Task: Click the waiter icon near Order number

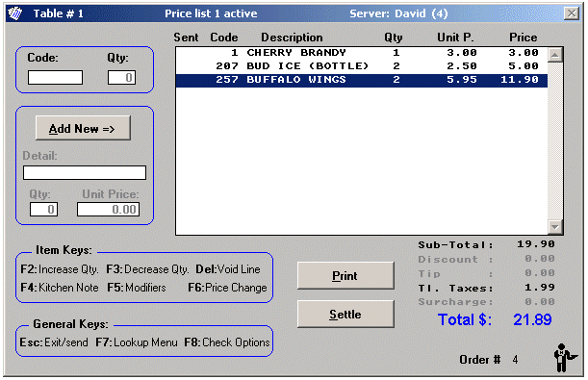Action: tap(564, 358)
